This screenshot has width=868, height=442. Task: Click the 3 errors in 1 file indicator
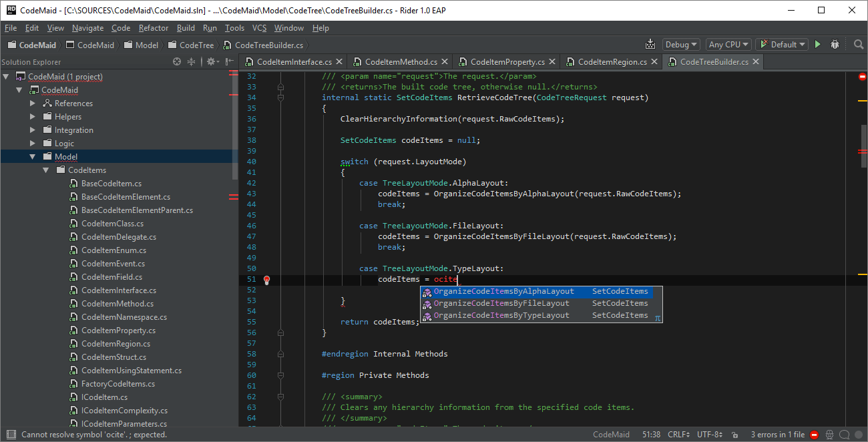point(777,435)
